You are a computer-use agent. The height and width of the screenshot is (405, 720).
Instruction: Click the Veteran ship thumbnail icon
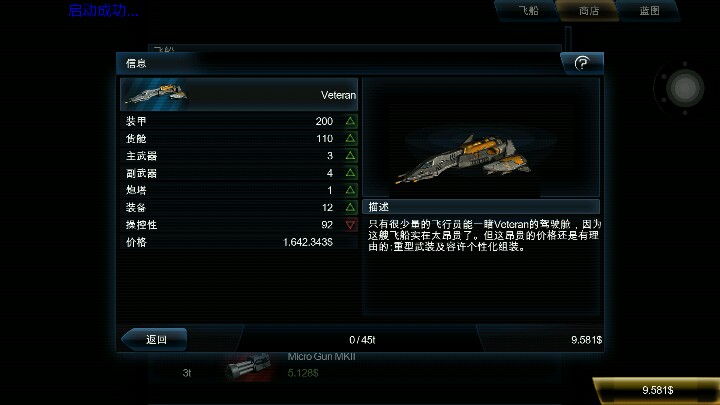click(x=155, y=95)
